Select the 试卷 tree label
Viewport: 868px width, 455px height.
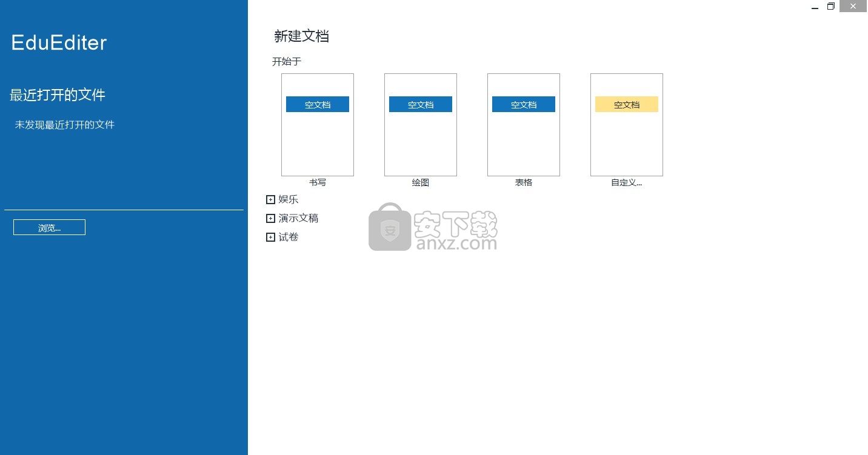pyautogui.click(x=289, y=237)
